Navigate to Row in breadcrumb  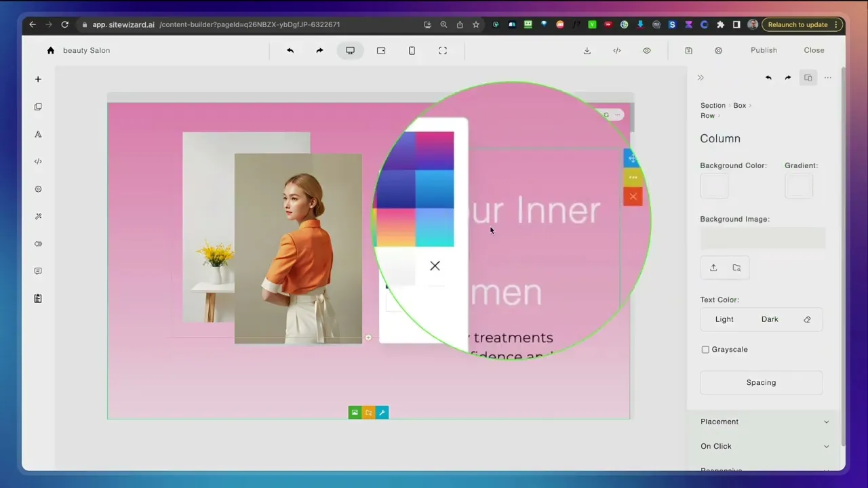tap(707, 116)
